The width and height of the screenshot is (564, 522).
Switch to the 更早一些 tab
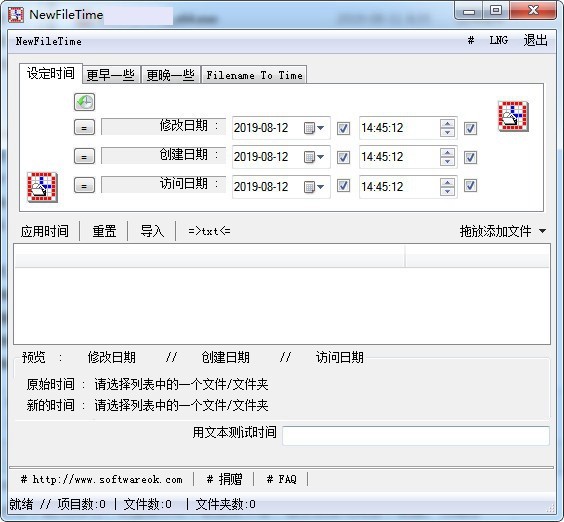pos(110,75)
